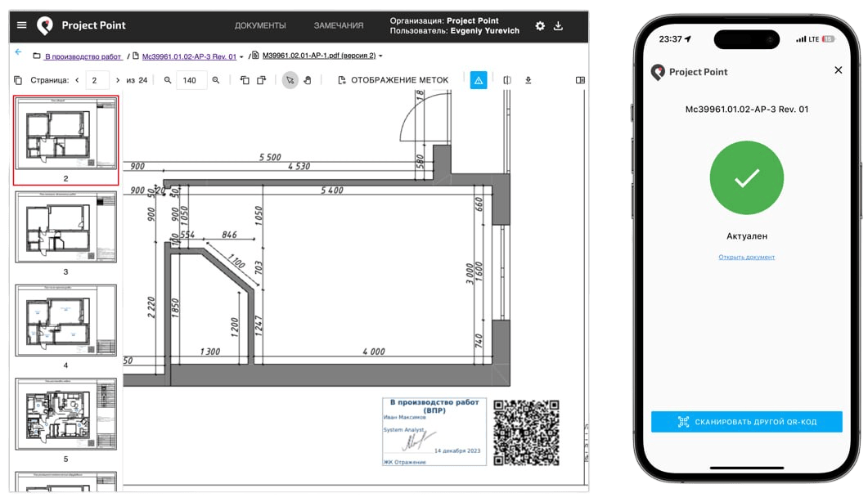Click the page number input field
The image size is (868, 502).
click(x=97, y=80)
